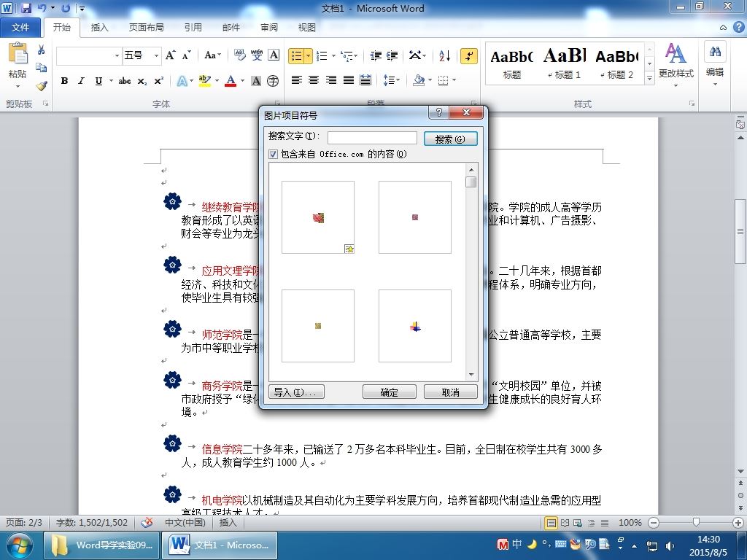Toggle Subscript formatting
This screenshot has width=747, height=560.
tap(142, 81)
